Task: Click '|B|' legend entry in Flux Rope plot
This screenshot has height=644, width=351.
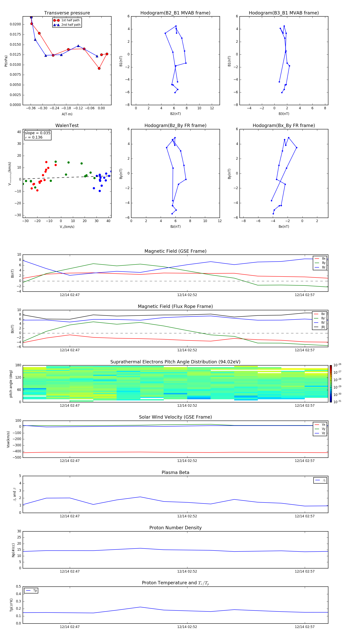Action: tap(320, 327)
